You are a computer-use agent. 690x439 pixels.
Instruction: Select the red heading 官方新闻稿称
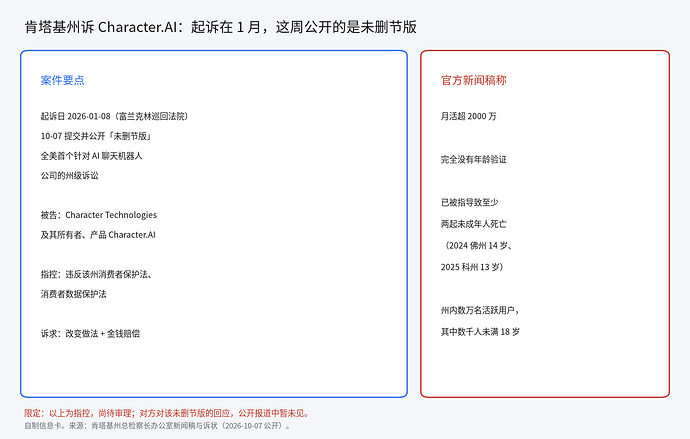473,80
